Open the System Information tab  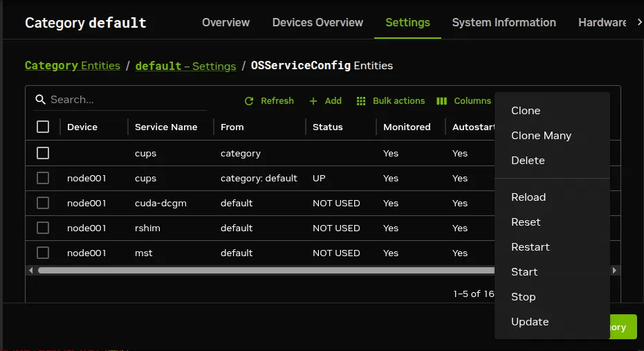pyautogui.click(x=504, y=22)
